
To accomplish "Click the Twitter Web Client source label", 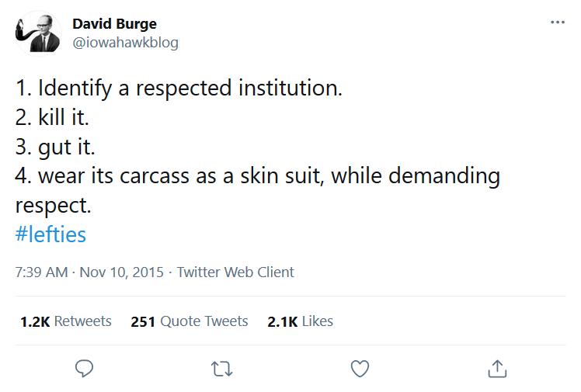I will click(235, 272).
